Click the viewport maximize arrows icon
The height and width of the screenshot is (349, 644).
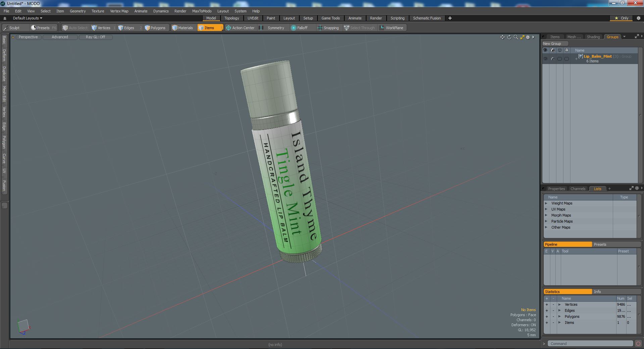522,37
